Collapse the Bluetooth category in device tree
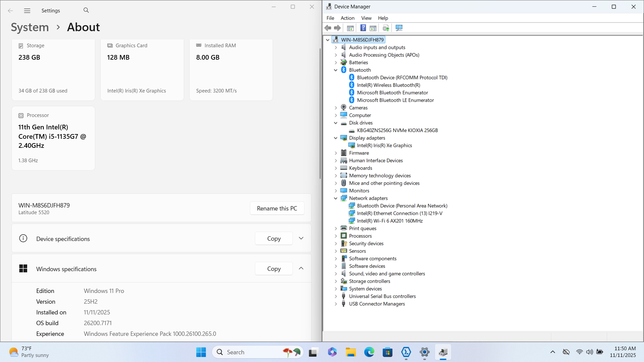The height and width of the screenshot is (362, 644). tap(336, 70)
